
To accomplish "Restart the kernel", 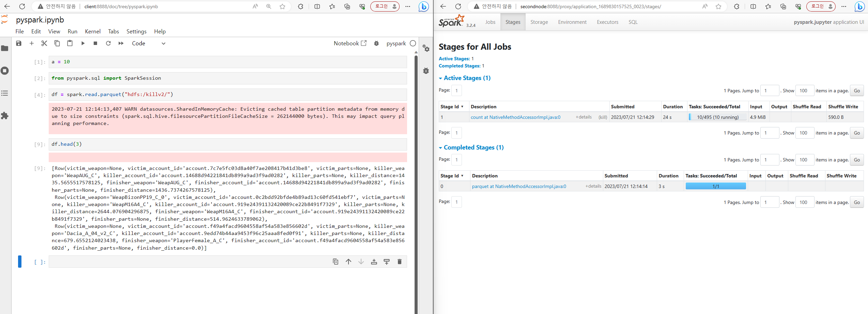I will [108, 43].
